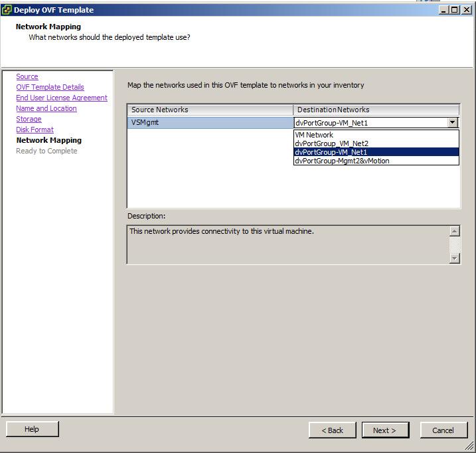
Task: Click the Source Networks column header
Action: pyautogui.click(x=210, y=110)
